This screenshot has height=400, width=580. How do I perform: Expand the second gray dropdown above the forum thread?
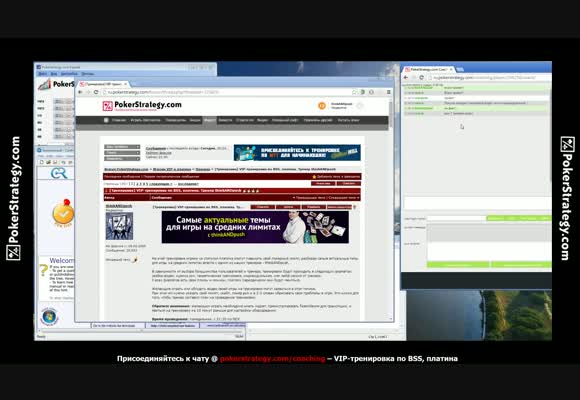(122, 153)
